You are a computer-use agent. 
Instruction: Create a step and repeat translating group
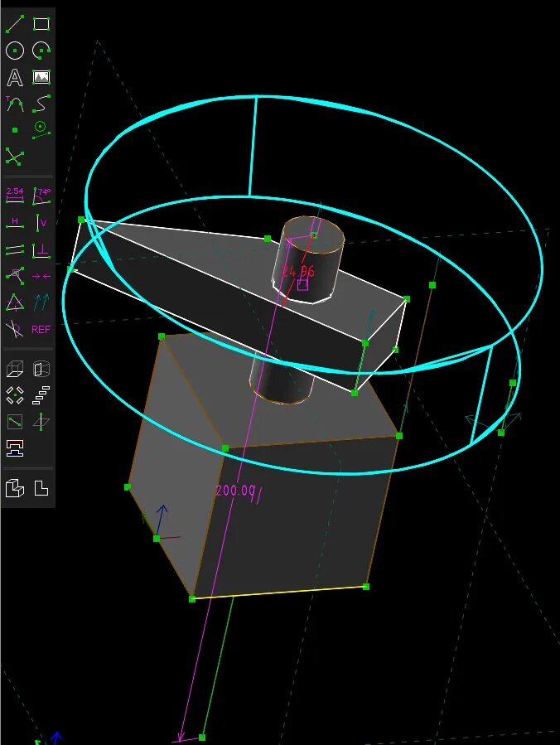[x=41, y=395]
